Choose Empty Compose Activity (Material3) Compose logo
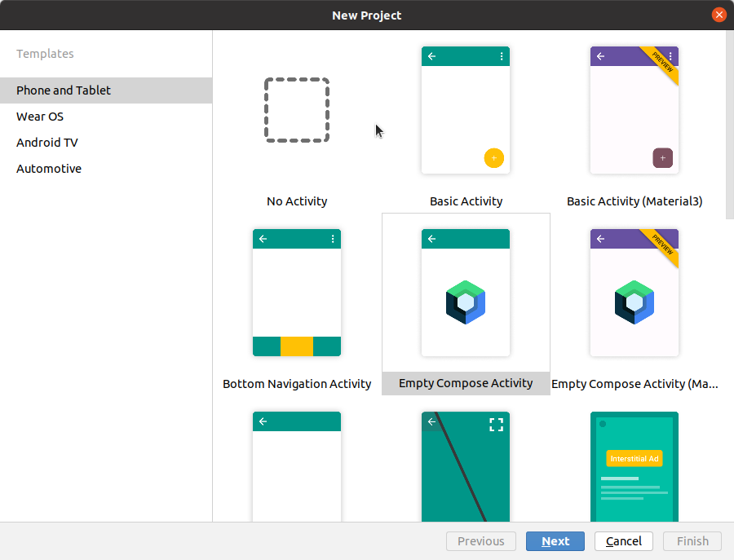734x560 pixels. [635, 302]
